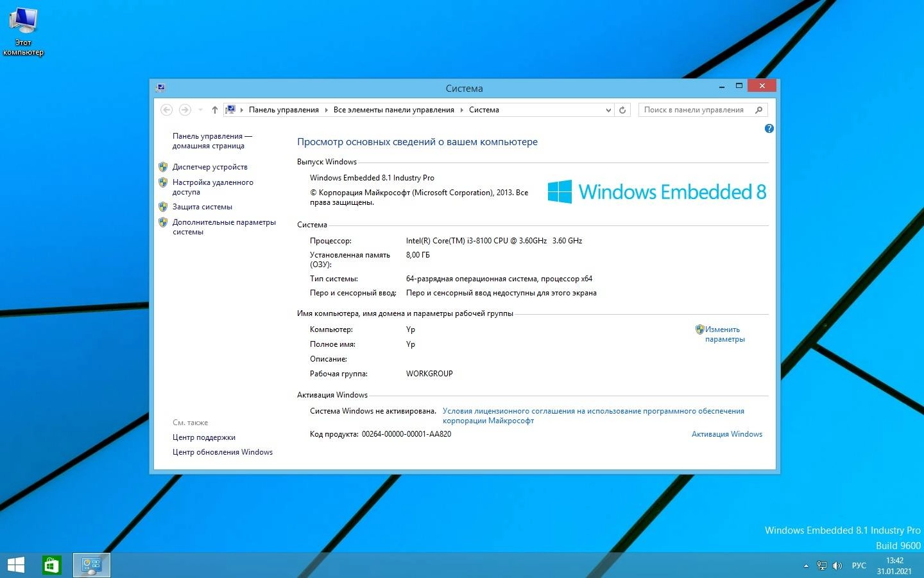924x578 pixels.
Task: Open the Windows Start button
Action: (x=15, y=565)
